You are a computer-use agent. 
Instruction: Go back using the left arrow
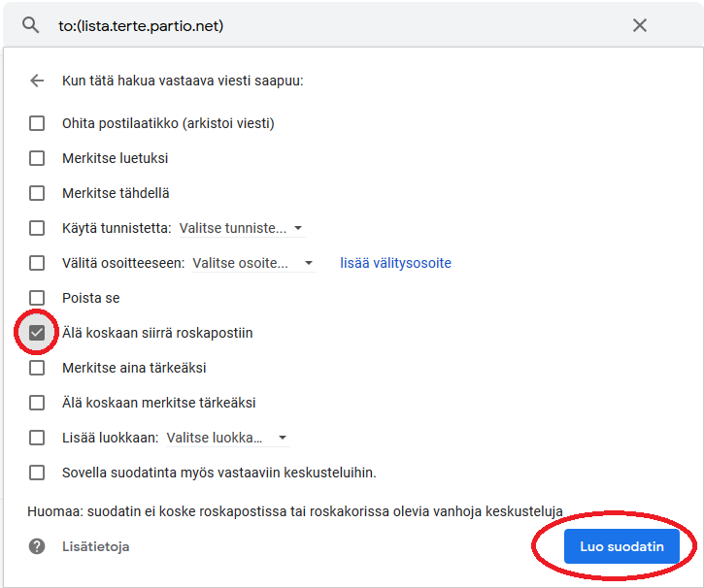(37, 81)
